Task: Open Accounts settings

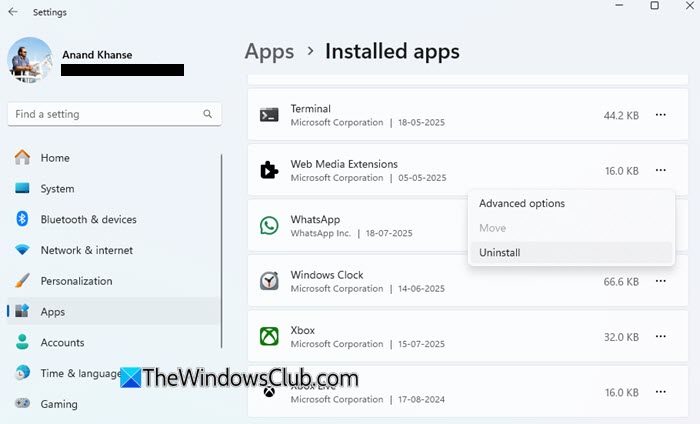Action: pos(113,342)
